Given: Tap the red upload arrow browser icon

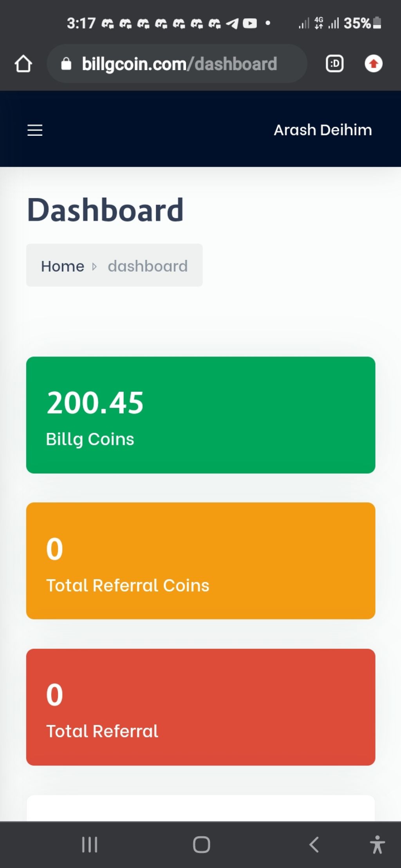Looking at the screenshot, I should [373, 63].
